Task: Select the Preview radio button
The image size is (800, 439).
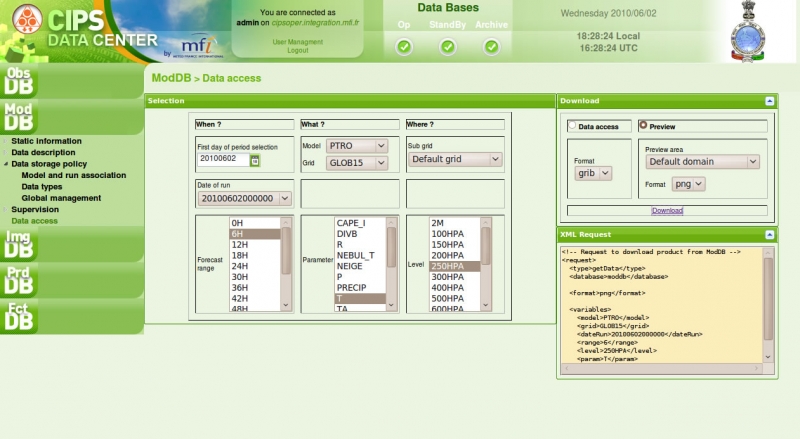Action: tap(642, 126)
